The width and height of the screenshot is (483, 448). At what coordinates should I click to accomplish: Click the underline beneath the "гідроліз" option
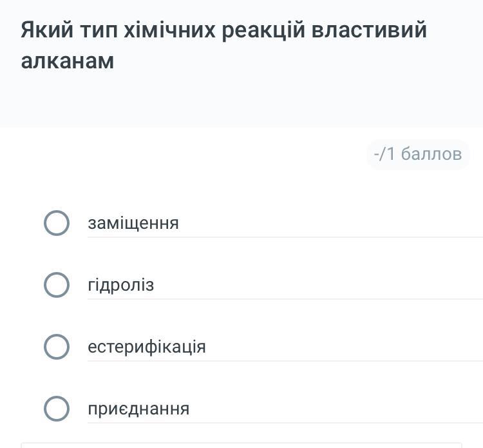[283, 299]
